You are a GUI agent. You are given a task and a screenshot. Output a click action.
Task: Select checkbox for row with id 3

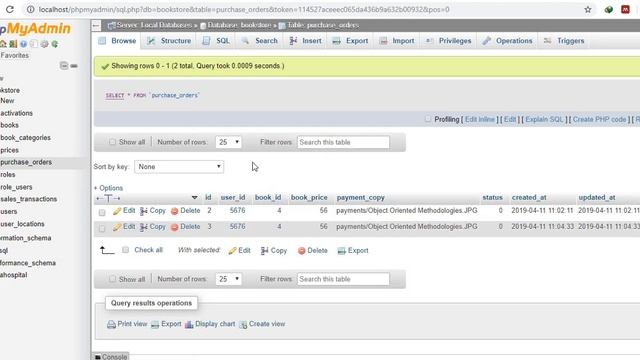click(102, 228)
